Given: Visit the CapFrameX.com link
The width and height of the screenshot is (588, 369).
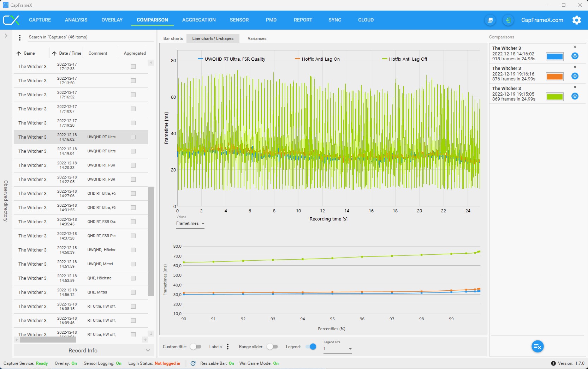Looking at the screenshot, I should click(x=542, y=20).
